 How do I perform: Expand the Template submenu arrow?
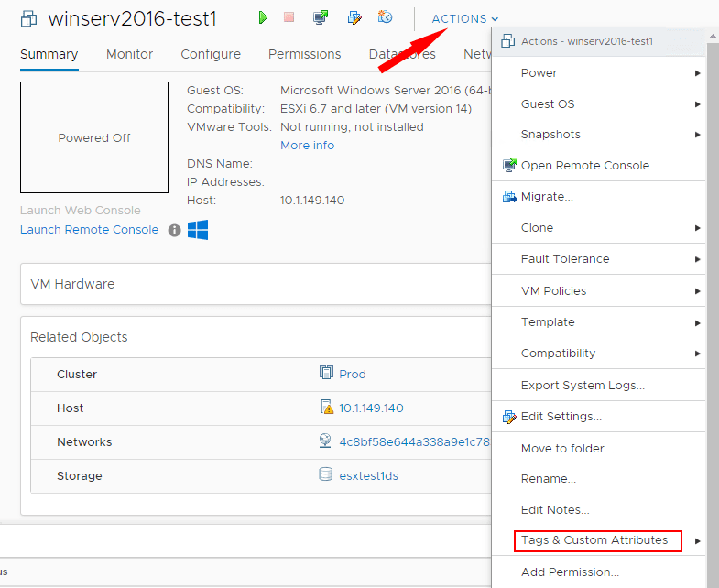coord(697,323)
